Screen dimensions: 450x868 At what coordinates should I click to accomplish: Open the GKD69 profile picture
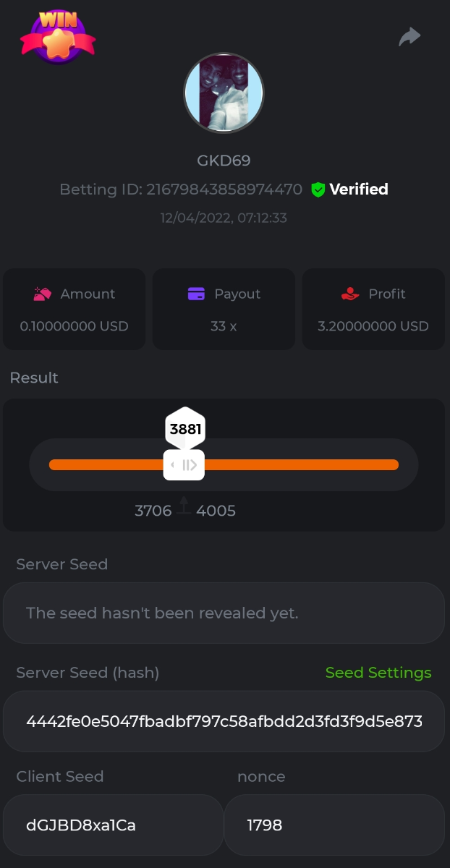coord(224,93)
